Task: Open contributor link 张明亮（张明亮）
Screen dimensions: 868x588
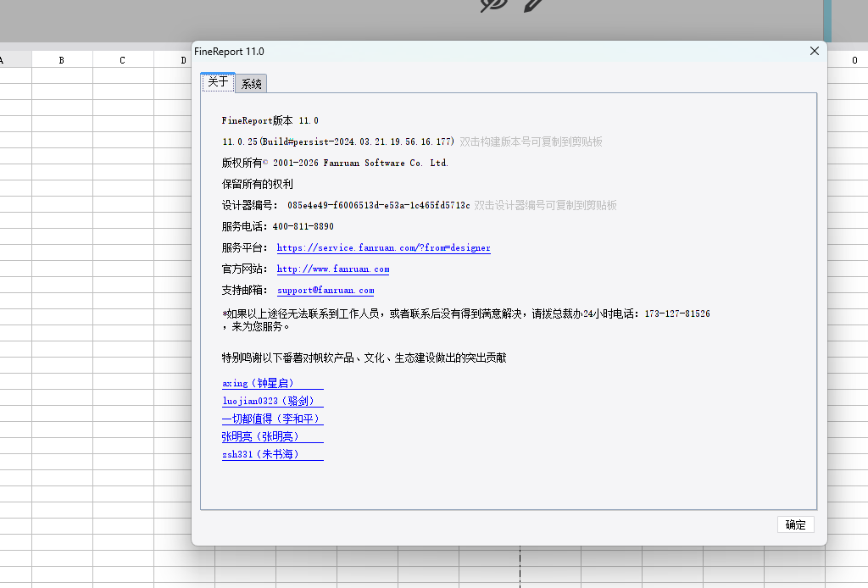Action: click(272, 436)
